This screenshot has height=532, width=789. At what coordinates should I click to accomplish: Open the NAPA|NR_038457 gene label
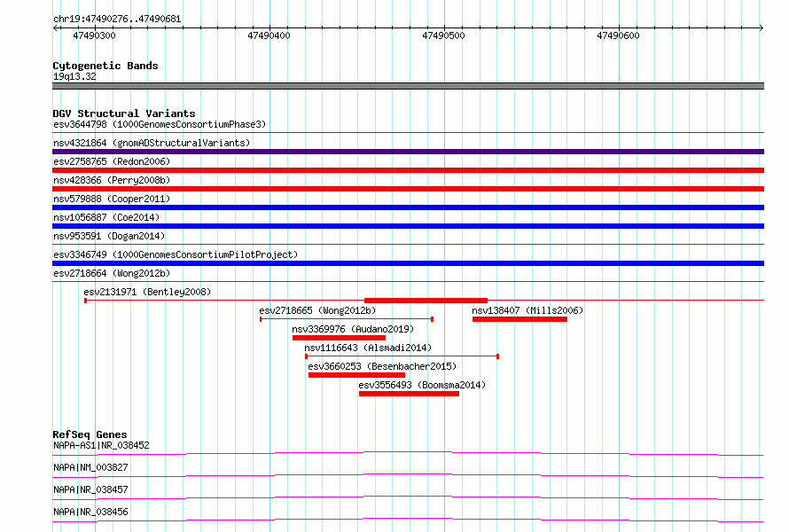click(90, 489)
